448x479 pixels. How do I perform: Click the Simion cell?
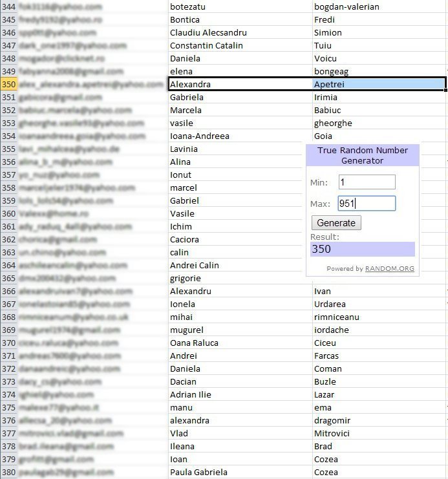pyautogui.click(x=379, y=33)
